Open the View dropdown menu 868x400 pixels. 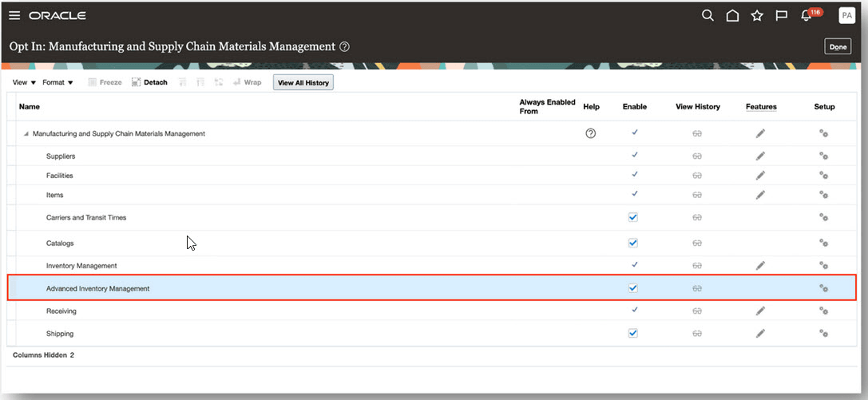[24, 82]
